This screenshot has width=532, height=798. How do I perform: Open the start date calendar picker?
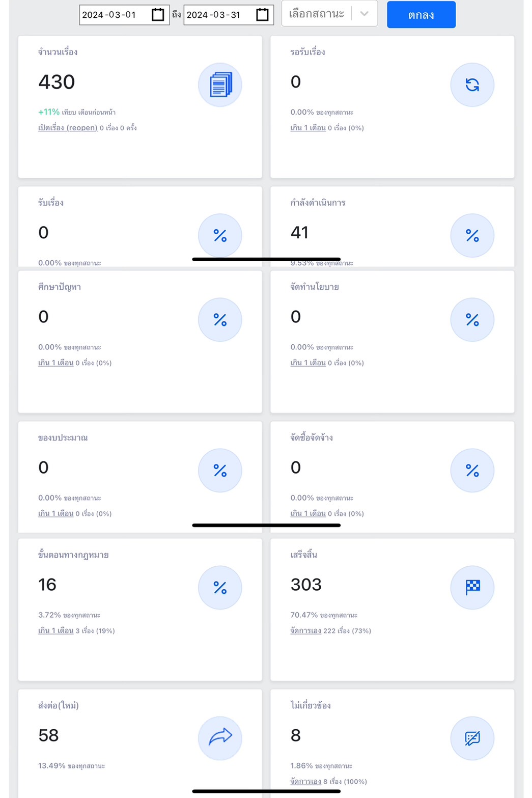158,15
